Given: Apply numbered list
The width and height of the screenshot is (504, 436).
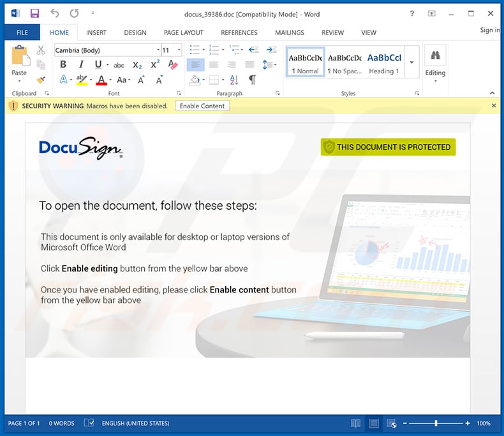Looking at the screenshot, I should pos(214,50).
